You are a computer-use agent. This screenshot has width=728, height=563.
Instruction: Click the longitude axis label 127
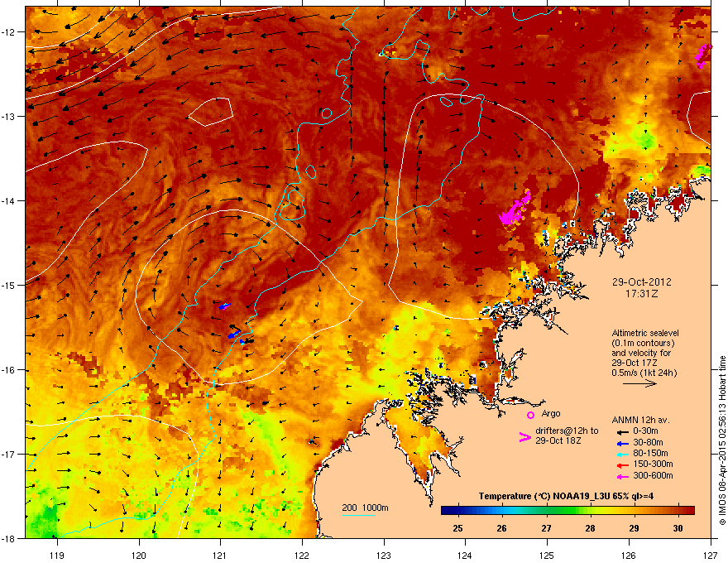tap(711, 555)
